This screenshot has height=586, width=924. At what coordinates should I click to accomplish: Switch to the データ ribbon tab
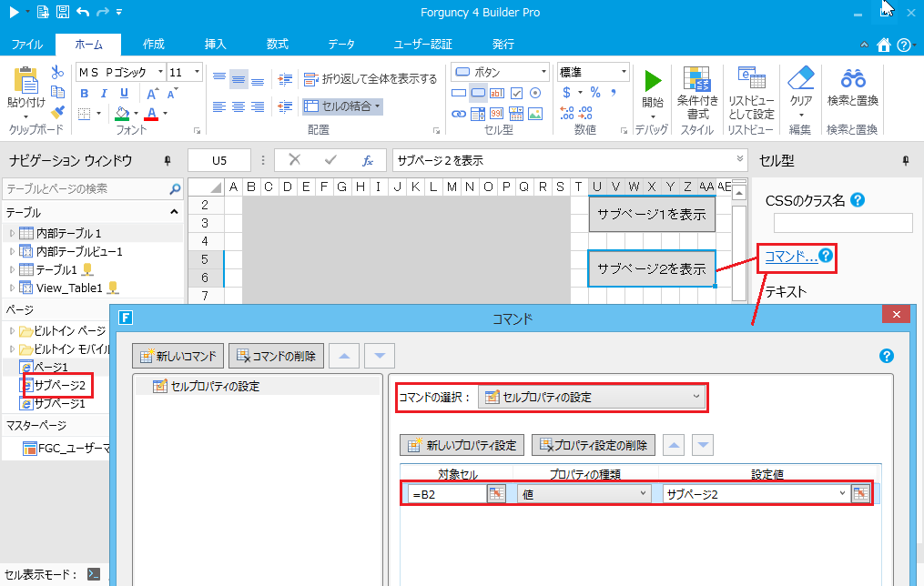click(341, 45)
